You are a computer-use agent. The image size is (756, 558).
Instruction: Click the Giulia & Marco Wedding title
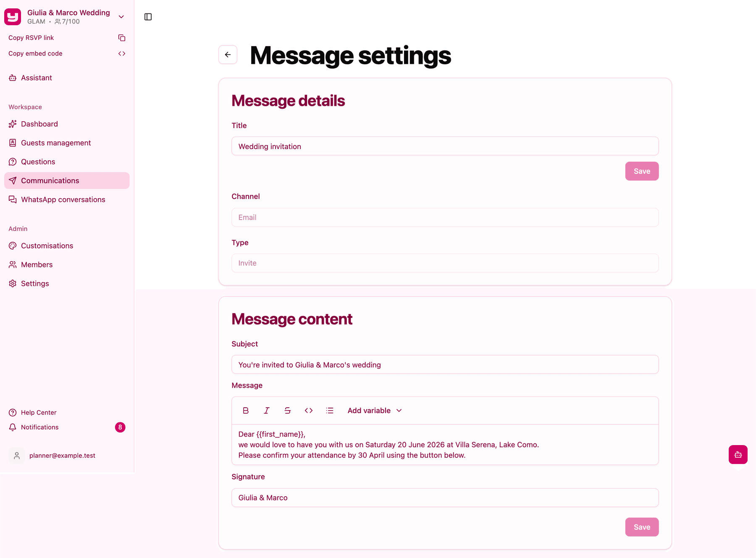(x=68, y=13)
